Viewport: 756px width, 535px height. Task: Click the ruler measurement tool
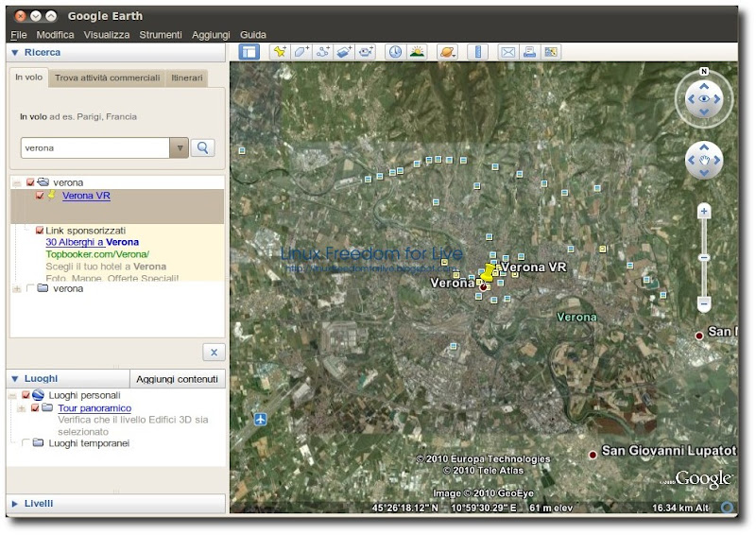pyautogui.click(x=477, y=52)
